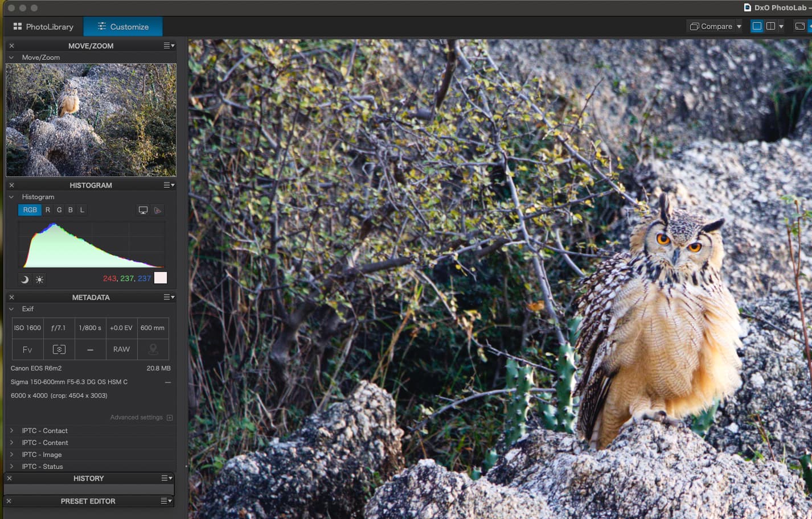Show the RGB histogram channels

tap(30, 210)
